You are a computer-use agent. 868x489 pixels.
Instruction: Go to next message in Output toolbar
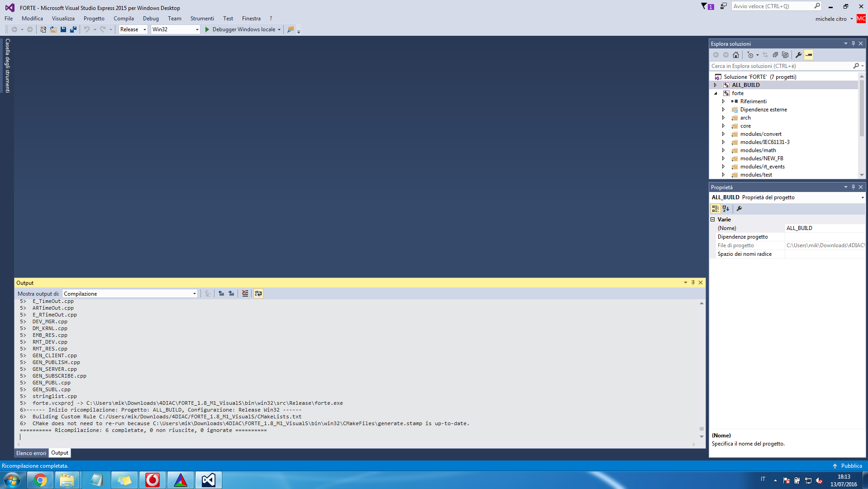[x=231, y=293]
